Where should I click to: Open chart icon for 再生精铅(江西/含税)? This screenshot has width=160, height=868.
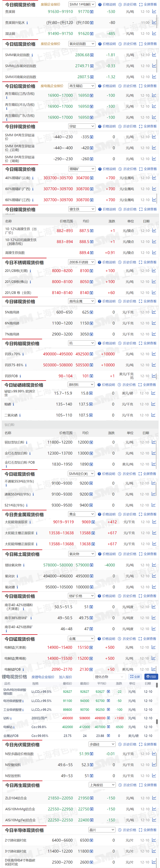tap(154, 95)
